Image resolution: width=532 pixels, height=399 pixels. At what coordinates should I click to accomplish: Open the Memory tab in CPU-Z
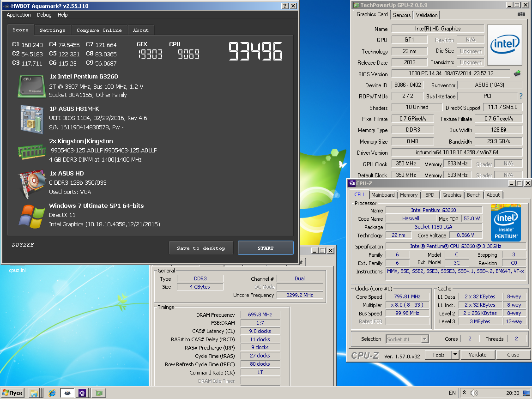(x=409, y=195)
